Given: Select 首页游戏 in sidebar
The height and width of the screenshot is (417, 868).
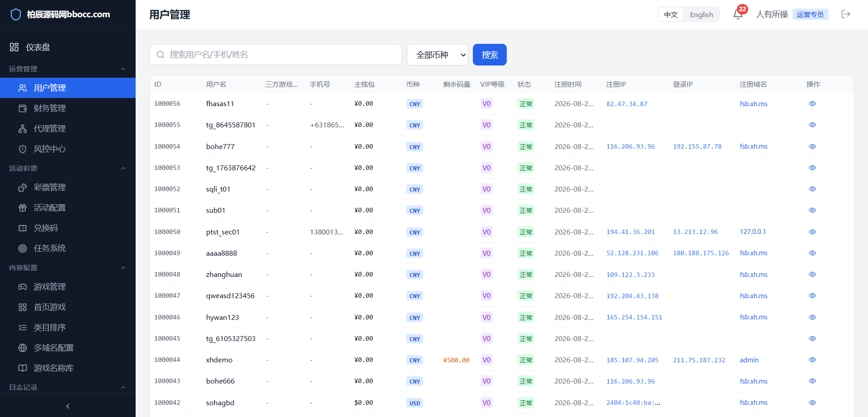Looking at the screenshot, I should coord(68,307).
